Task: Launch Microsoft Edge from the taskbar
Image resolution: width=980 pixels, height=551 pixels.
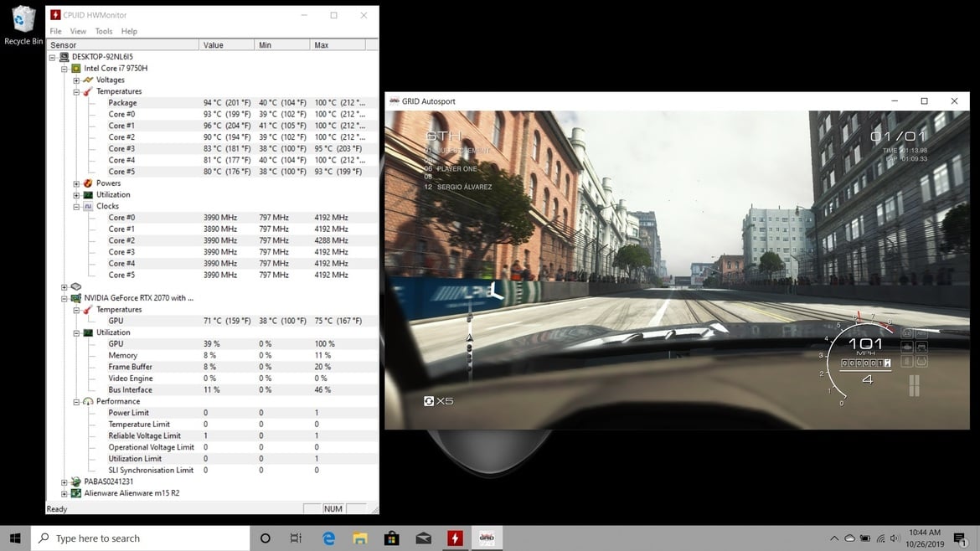Action: 328,538
